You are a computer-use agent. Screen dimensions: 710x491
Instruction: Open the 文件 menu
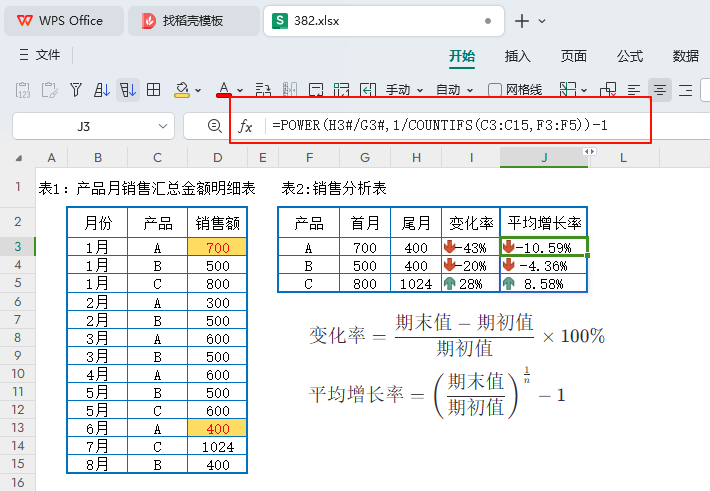click(48, 55)
